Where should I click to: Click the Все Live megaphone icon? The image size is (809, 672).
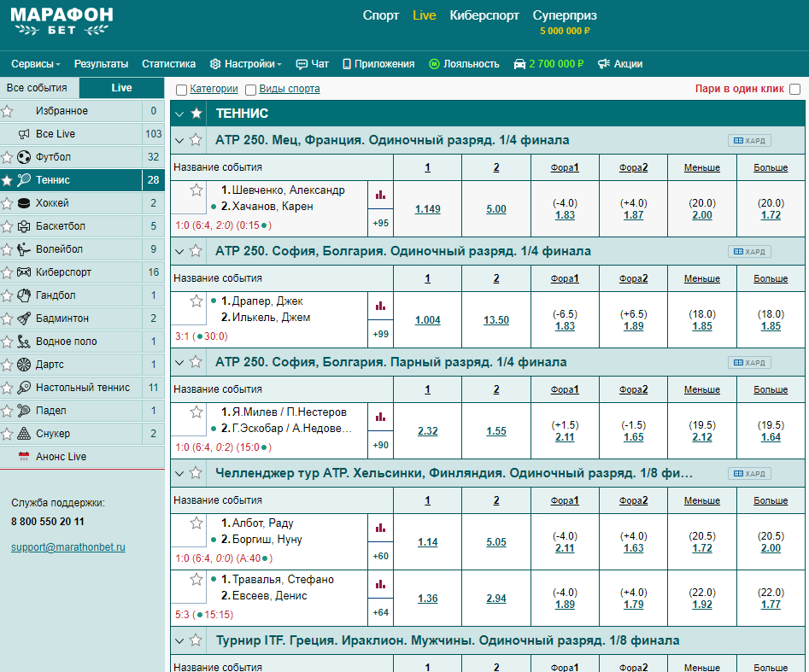click(x=24, y=134)
